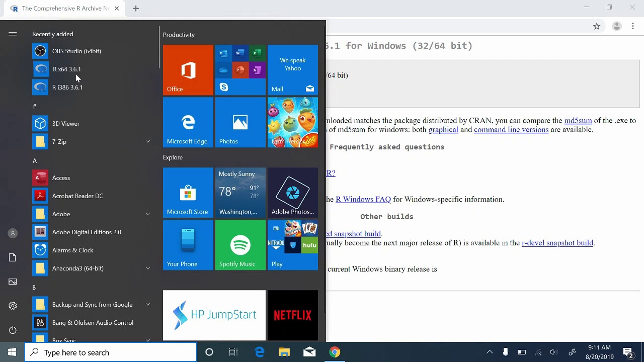This screenshot has height=362, width=644.
Task: Show hidden system tray icons
Action: tap(490, 352)
